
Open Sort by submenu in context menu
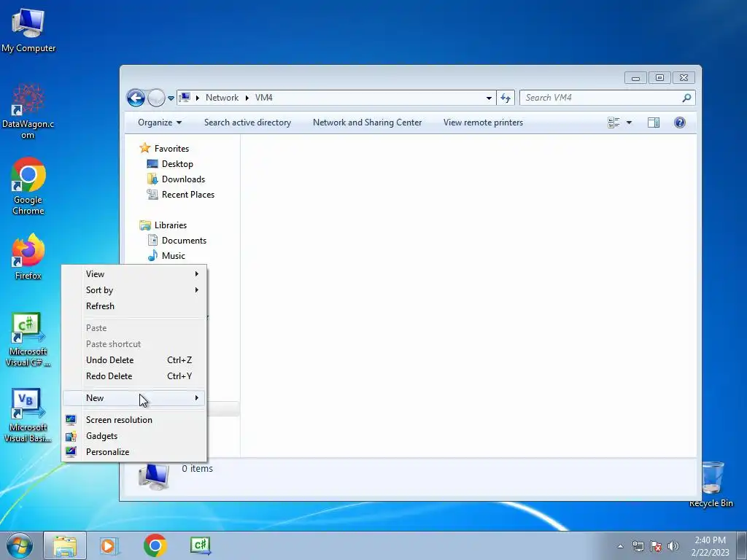pos(134,290)
